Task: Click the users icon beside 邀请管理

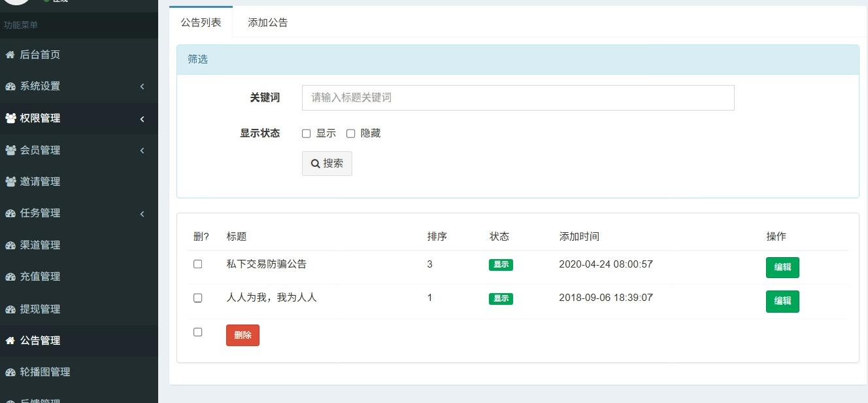Action: click(x=10, y=181)
